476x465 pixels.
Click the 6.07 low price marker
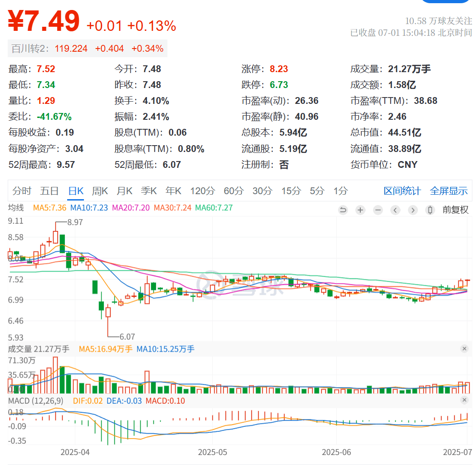(x=127, y=337)
